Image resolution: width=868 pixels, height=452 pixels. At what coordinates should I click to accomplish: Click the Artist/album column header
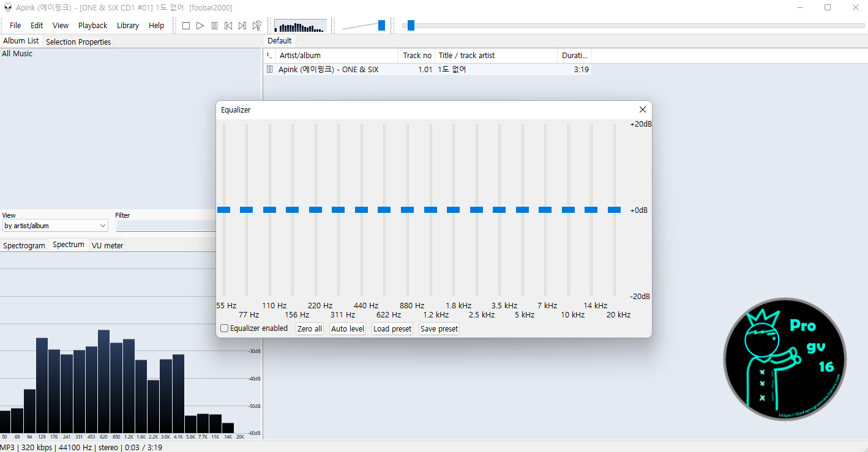337,56
